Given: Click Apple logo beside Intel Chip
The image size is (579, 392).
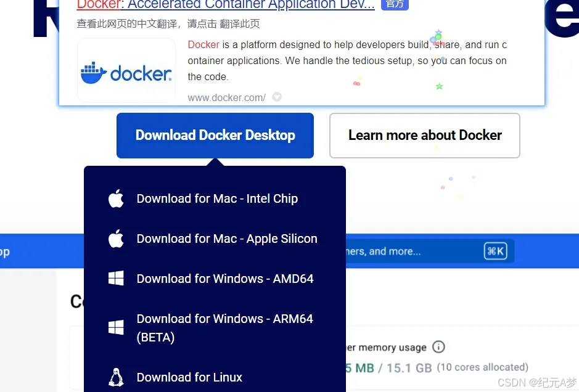Looking at the screenshot, I should click(116, 198).
